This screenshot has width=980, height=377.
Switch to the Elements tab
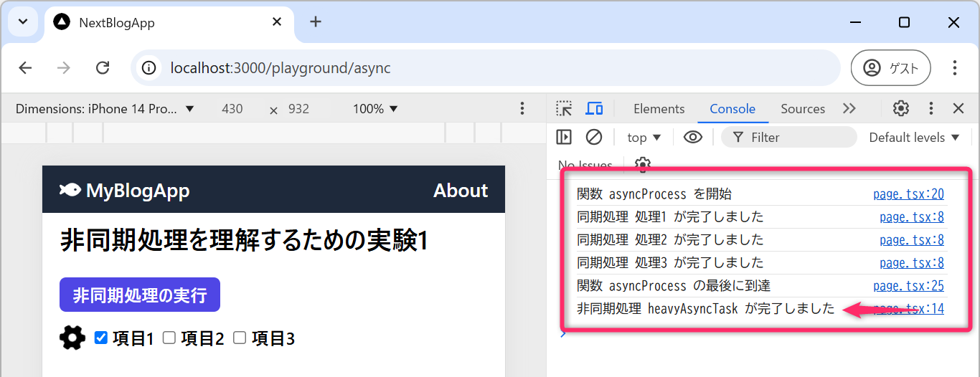point(659,109)
